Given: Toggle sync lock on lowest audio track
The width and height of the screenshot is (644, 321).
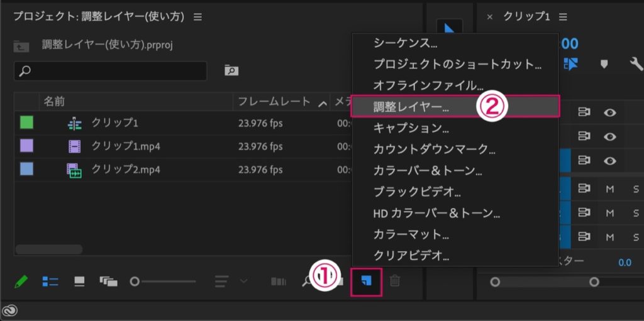Looking at the screenshot, I should click(x=584, y=237).
